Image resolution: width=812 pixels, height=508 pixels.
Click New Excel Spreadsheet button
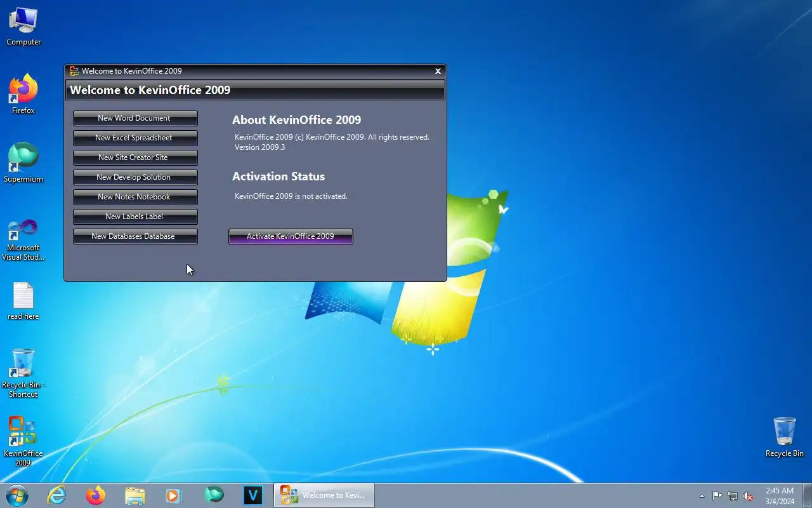(x=135, y=138)
